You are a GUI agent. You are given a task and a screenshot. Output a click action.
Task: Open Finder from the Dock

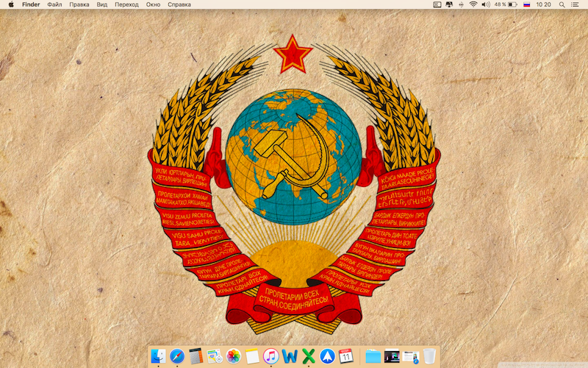(x=158, y=355)
